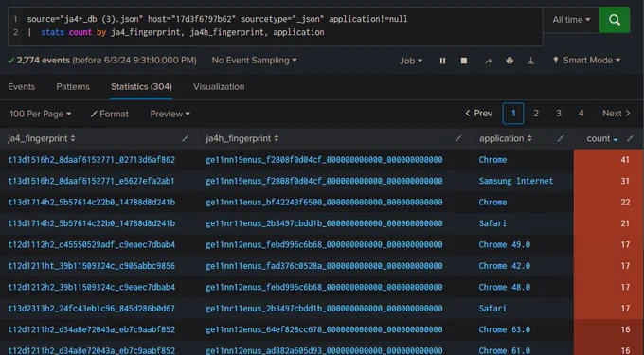Click fingerprint t13d2313h2_24fc43eb1c96_845d286b0d67
The width and height of the screenshot is (644, 355).
92,309
